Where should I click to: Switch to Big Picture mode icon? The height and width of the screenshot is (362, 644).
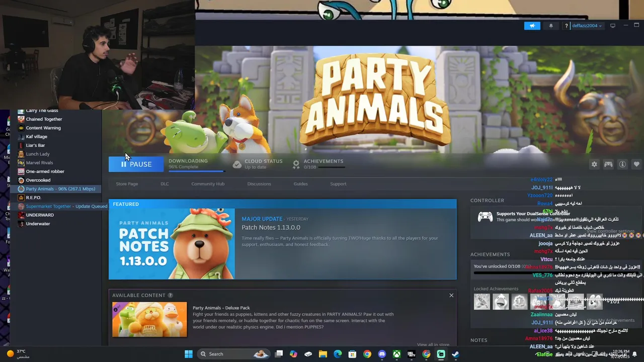612,26
